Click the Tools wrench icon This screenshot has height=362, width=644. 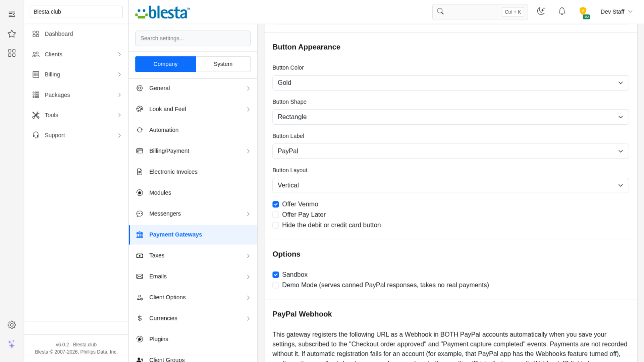[x=36, y=115]
